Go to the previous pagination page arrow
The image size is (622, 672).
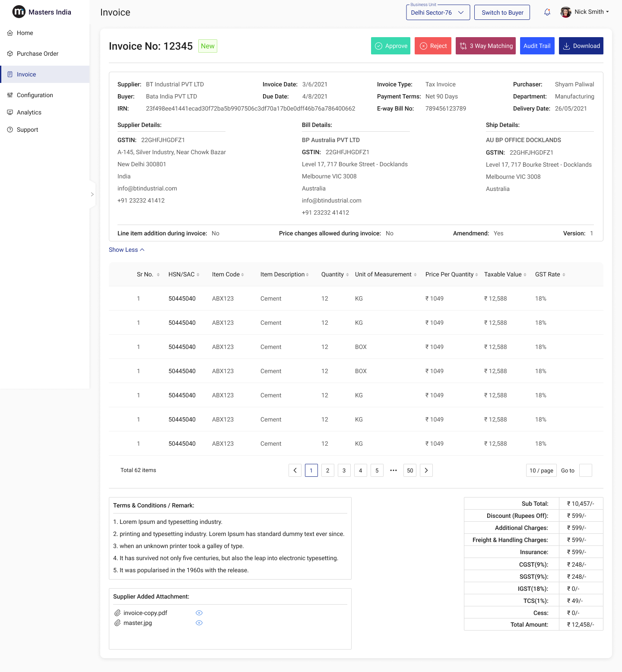pos(295,470)
